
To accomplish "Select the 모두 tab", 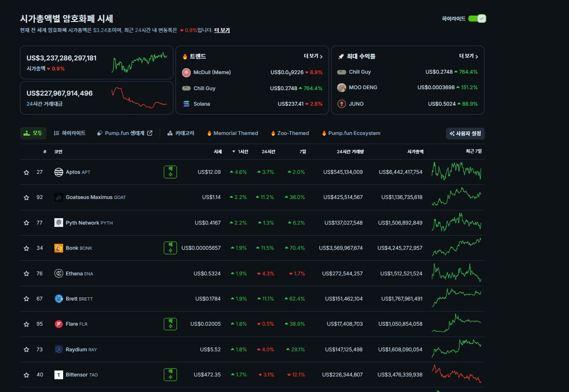I will (33, 133).
